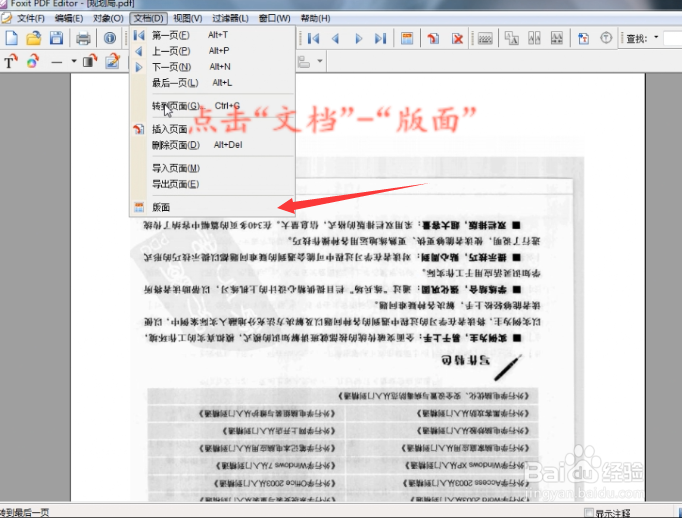
Task: Click the delete page red X icon
Action: [457, 39]
